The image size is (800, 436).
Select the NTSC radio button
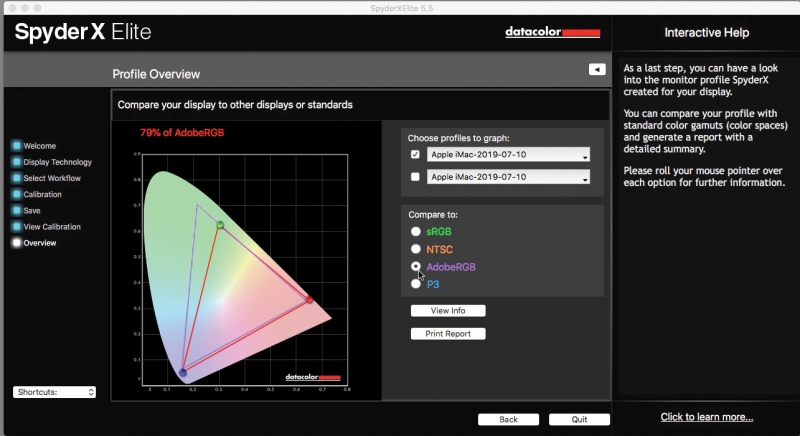pyautogui.click(x=416, y=249)
